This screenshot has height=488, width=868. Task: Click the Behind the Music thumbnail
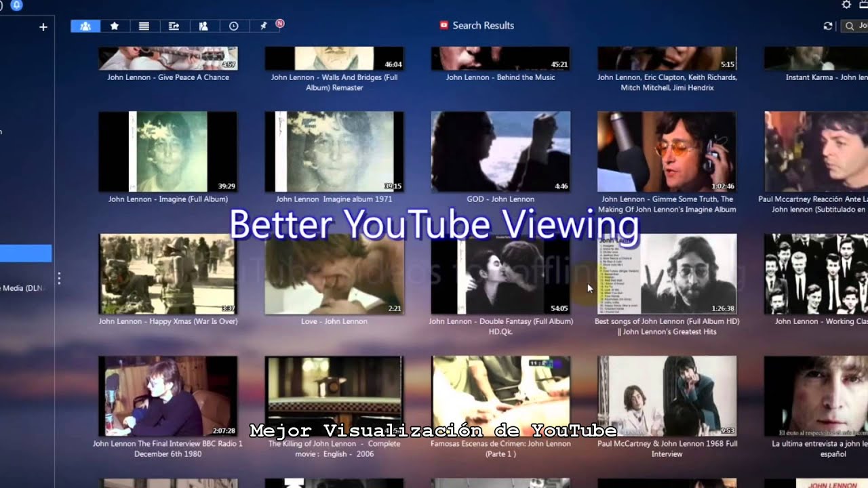click(x=500, y=58)
